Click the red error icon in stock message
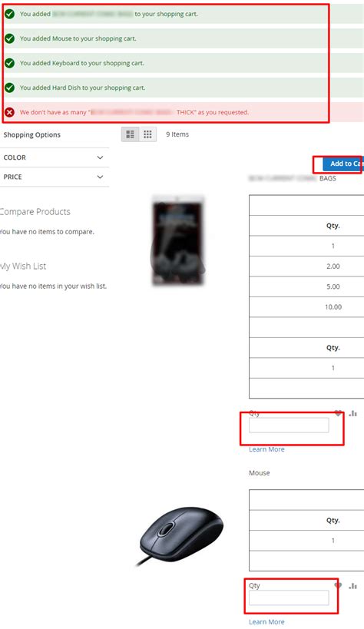This screenshot has height=629, width=364. tap(10, 112)
